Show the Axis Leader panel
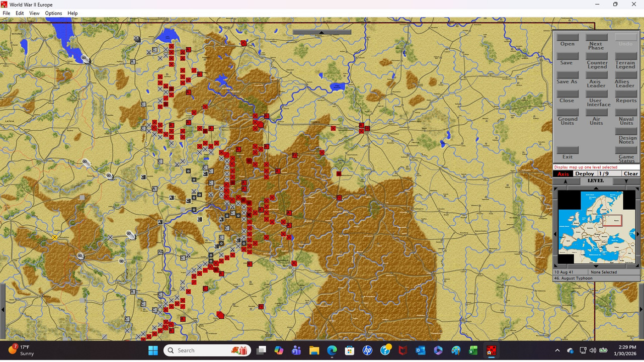644x362 pixels. (596, 75)
